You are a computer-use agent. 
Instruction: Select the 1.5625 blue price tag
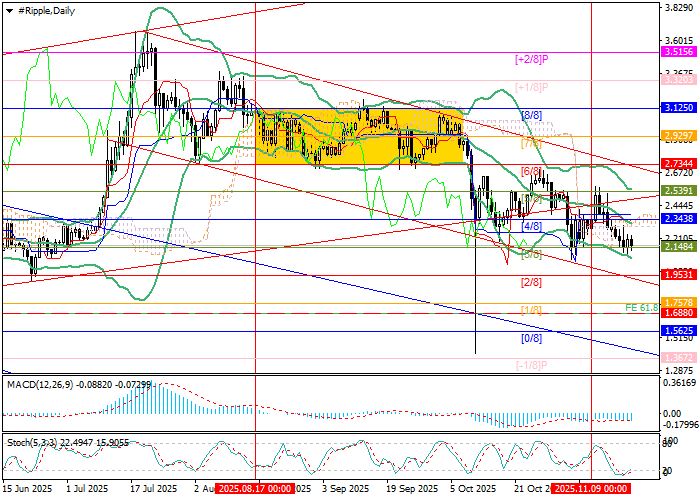(x=678, y=331)
